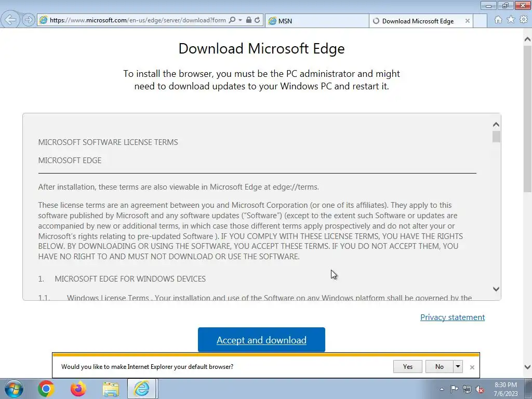The width and height of the screenshot is (532, 399).
Task: Launch Google Chrome from the taskbar
Action: [46, 389]
